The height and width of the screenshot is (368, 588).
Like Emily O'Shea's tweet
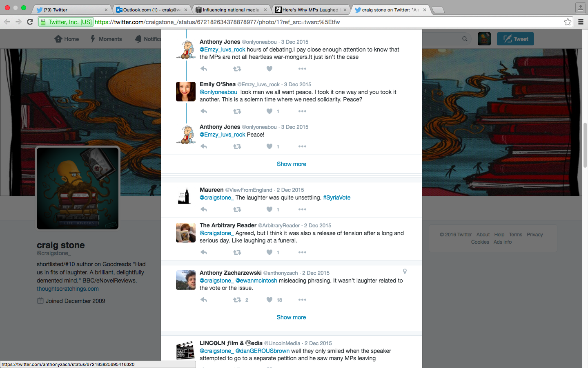(x=269, y=111)
